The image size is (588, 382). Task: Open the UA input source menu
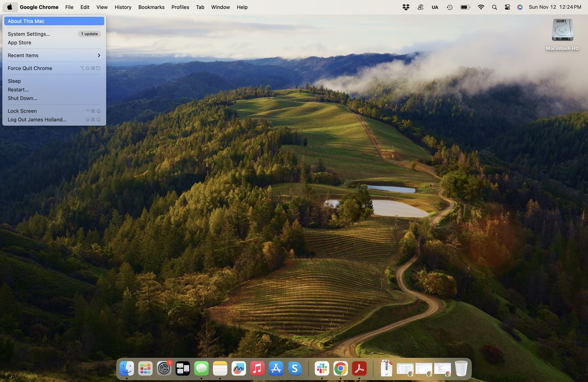click(435, 7)
